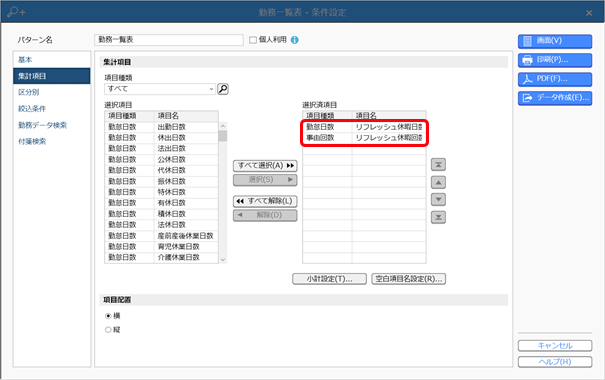The height and width of the screenshot is (380, 605).
Task: Click the キャンセル button
Action: (x=554, y=346)
